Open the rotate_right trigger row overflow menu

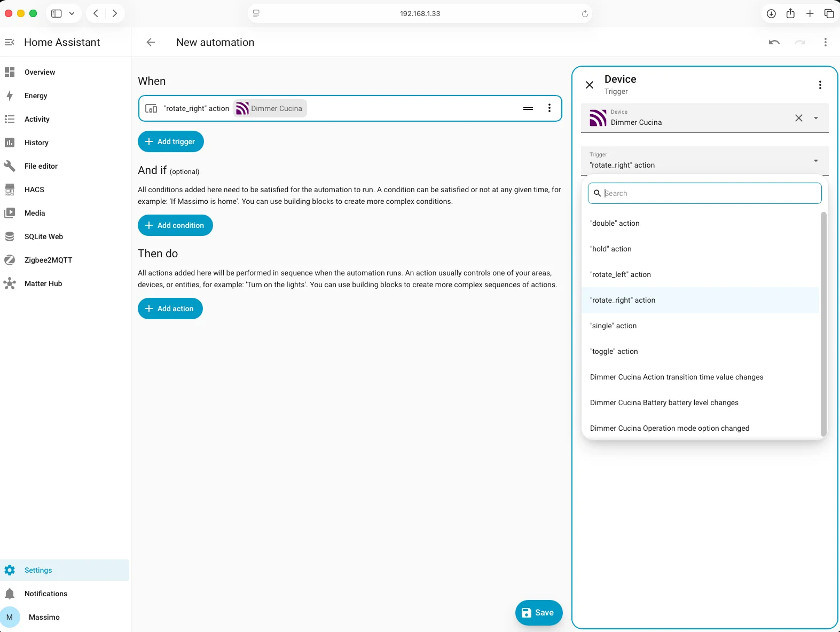coord(549,108)
